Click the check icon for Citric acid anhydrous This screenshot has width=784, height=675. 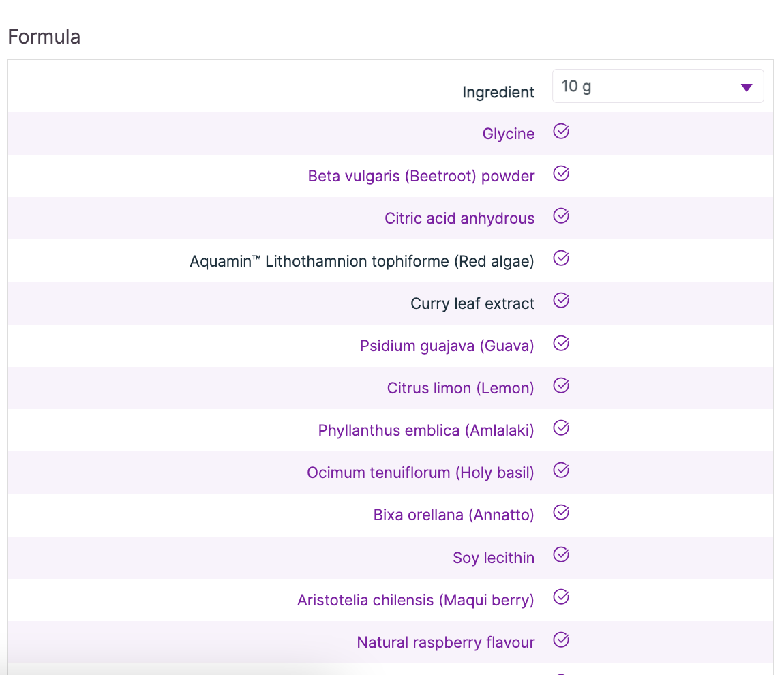click(x=561, y=216)
